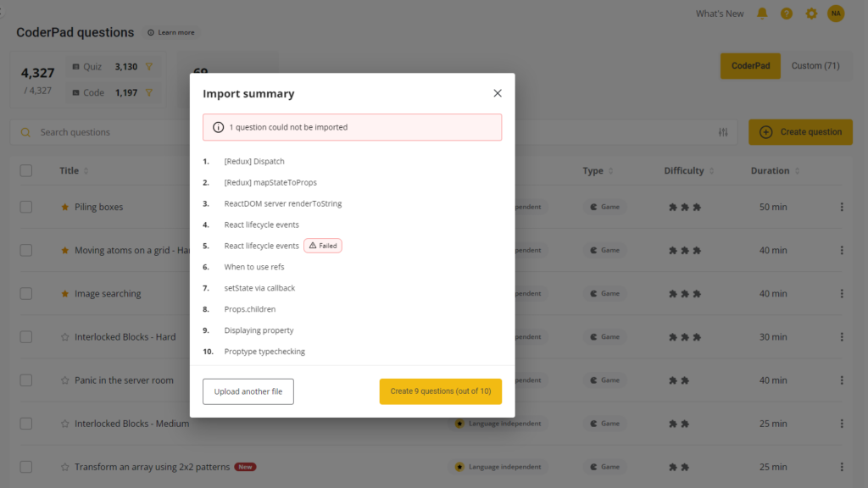Sort by the Difficulty column
The width and height of the screenshot is (868, 488).
[x=713, y=171]
